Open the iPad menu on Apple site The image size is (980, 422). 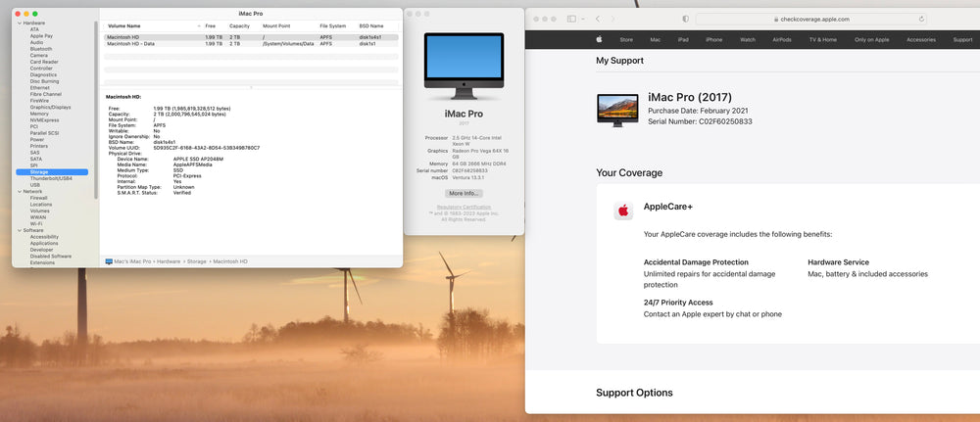click(x=683, y=39)
